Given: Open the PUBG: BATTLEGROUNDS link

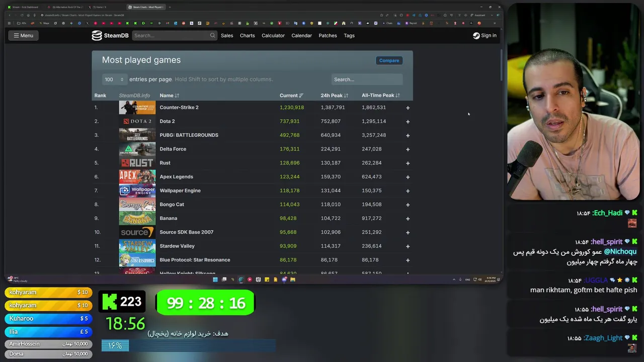Looking at the screenshot, I should 189,135.
